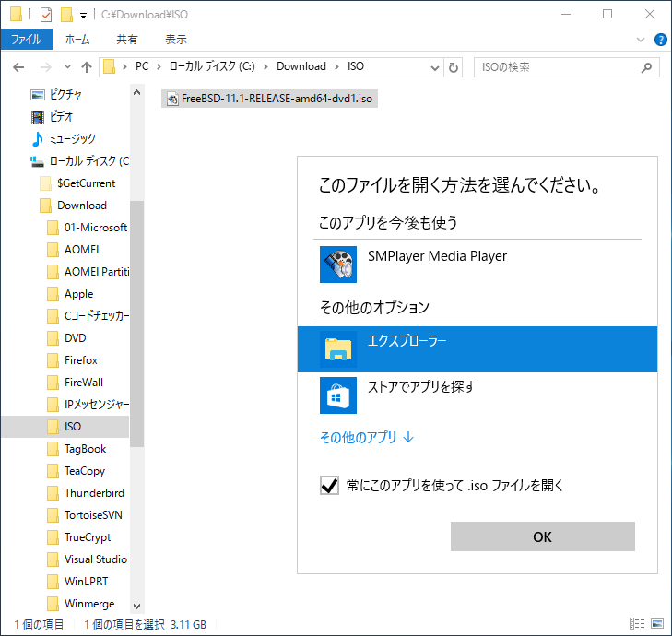
Task: Click ローカル ディスク (C:) in breadcrumb
Action: pyautogui.click(x=212, y=66)
